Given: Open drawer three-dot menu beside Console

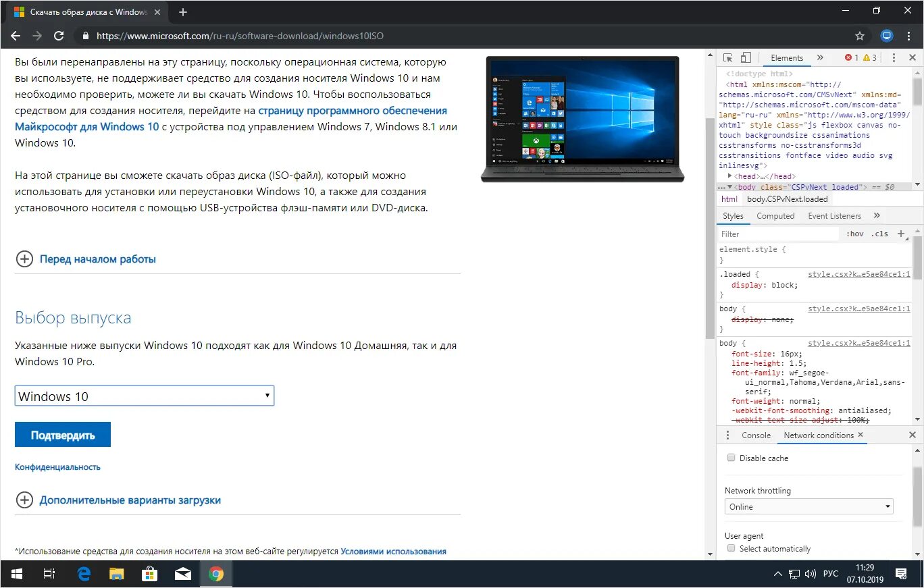Looking at the screenshot, I should tap(727, 435).
